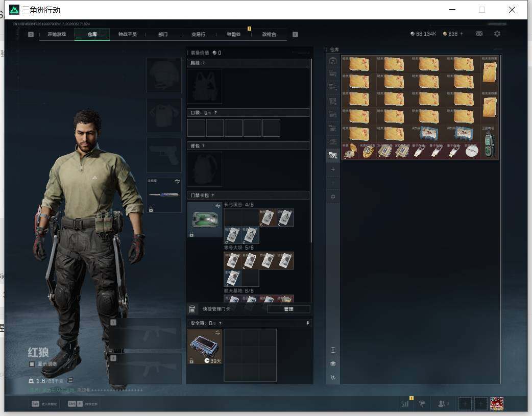Open the 交易行 tab
532x416 pixels.
[198, 34]
